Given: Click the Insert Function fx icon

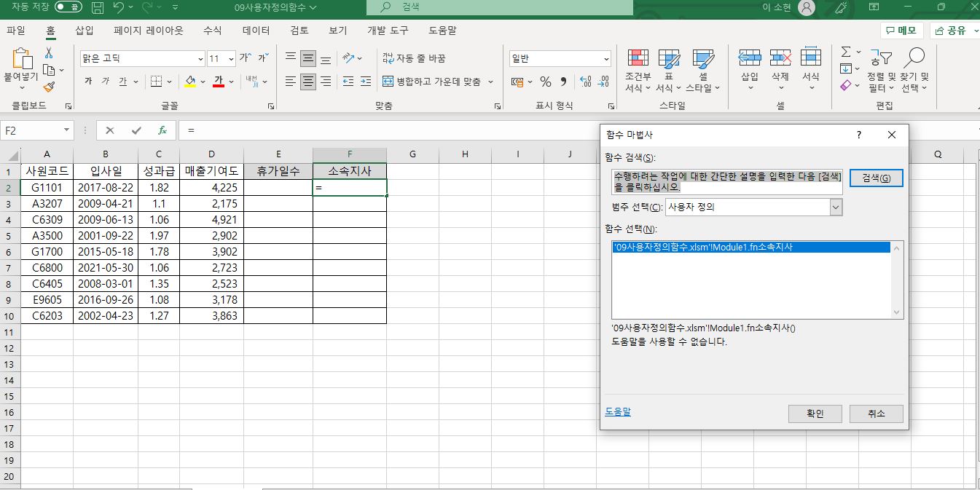Looking at the screenshot, I should tap(162, 130).
